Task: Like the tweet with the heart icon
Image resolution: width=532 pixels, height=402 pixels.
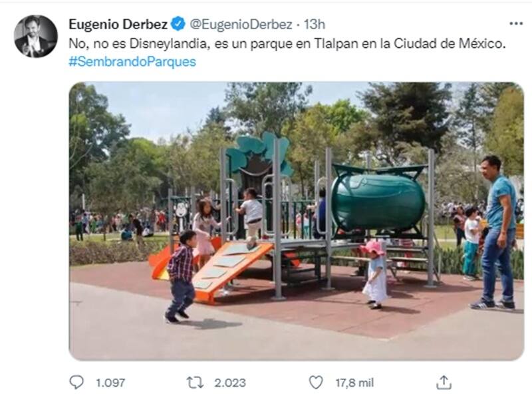Action: 316,382
